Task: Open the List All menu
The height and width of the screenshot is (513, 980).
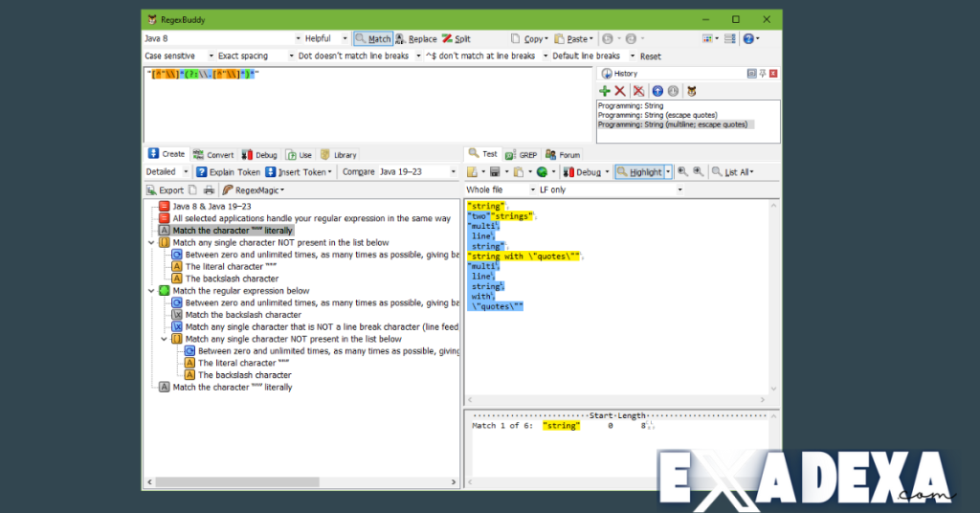Action: tap(733, 172)
